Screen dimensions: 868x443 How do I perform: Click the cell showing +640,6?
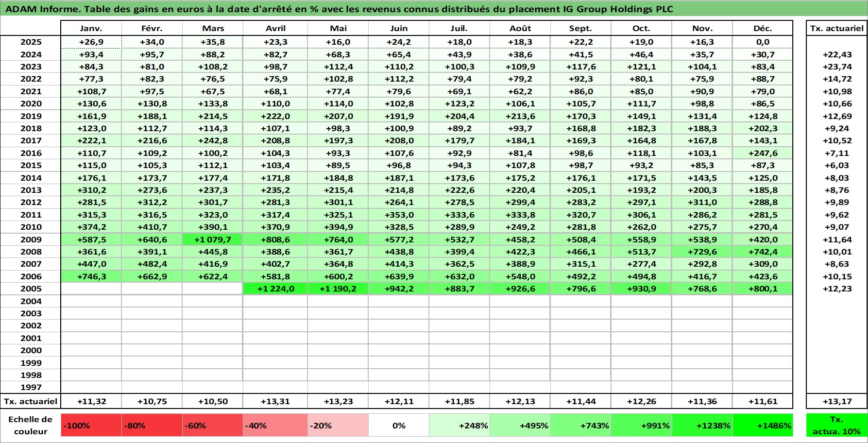click(x=152, y=239)
